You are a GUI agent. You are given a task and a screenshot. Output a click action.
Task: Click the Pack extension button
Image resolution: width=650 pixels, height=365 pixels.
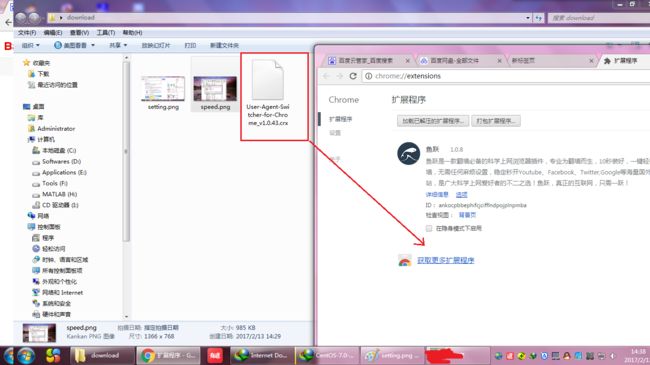[x=496, y=121]
